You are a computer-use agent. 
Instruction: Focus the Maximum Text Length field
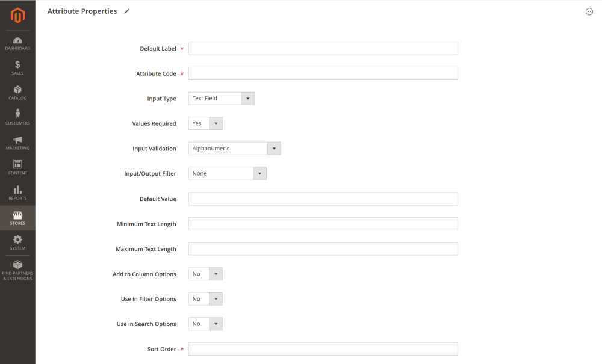click(323, 249)
